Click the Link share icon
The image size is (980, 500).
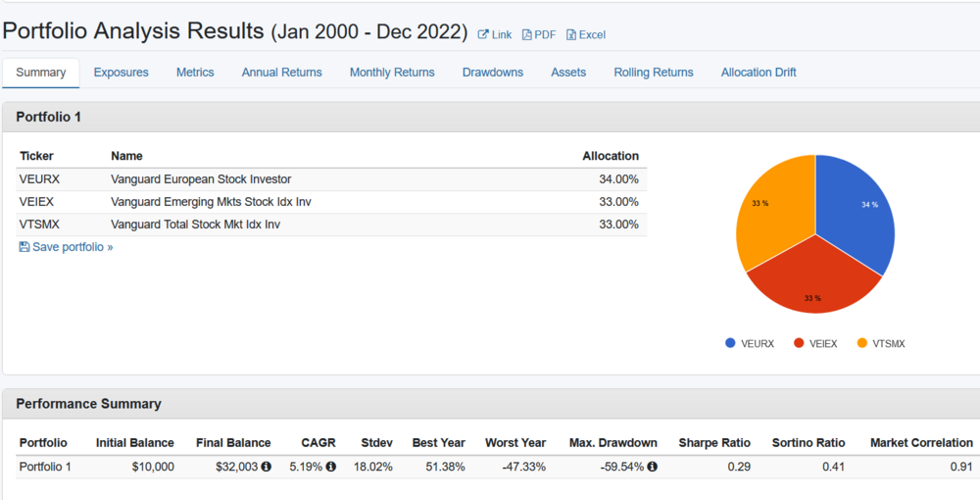point(483,35)
